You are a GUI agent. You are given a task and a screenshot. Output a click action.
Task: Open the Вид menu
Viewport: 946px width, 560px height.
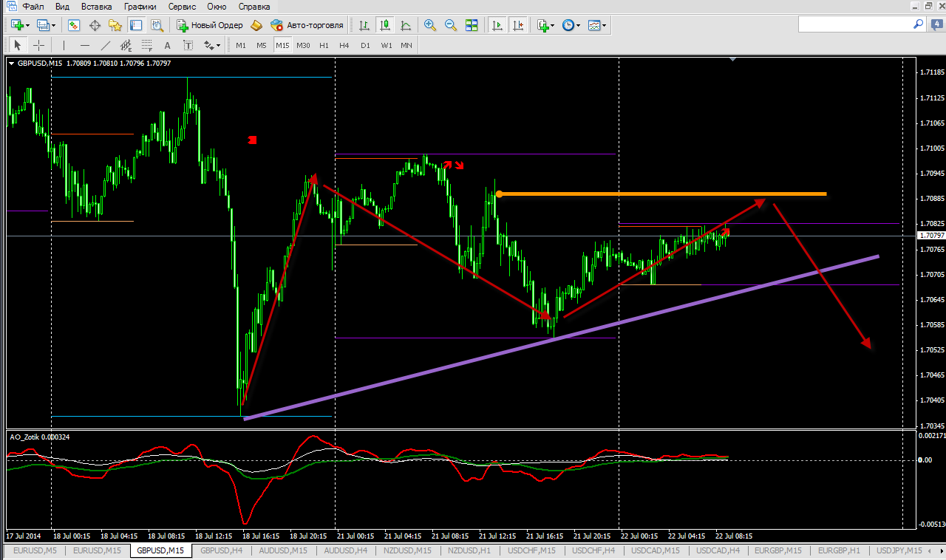63,6
